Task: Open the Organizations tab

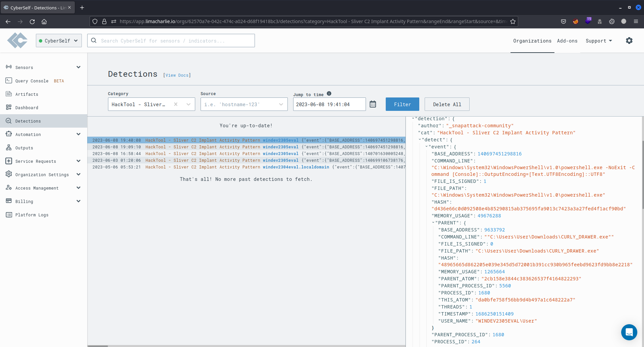Action: click(x=532, y=41)
